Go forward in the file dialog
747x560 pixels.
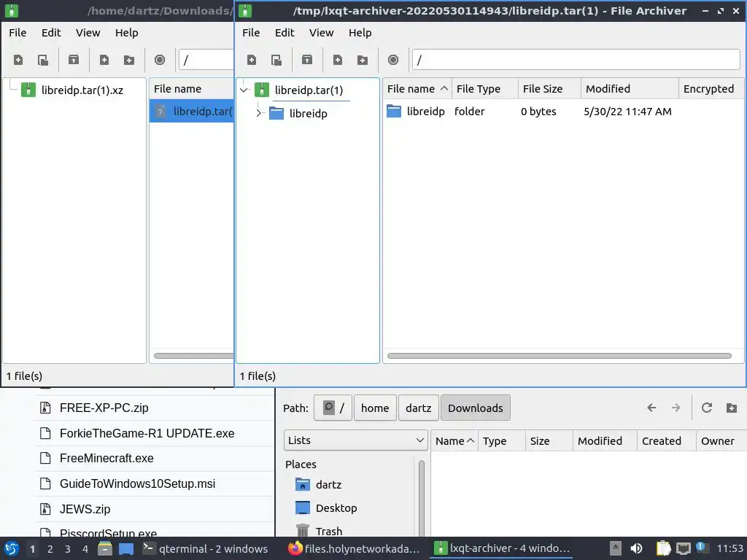(x=676, y=408)
